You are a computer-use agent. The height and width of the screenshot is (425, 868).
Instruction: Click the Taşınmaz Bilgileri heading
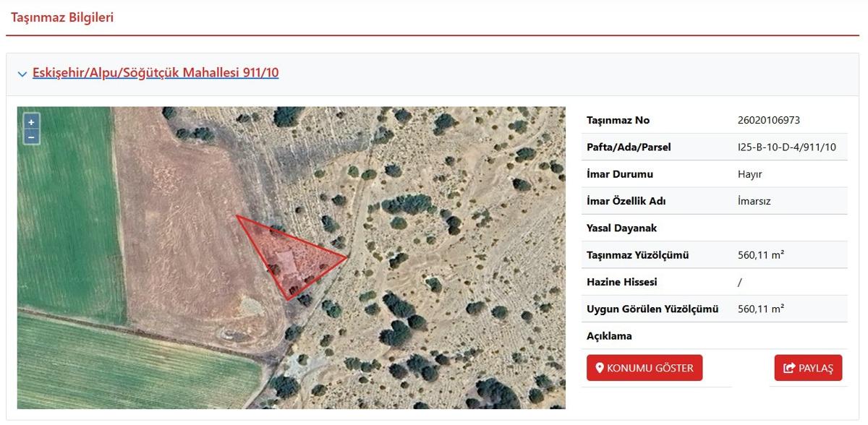pyautogui.click(x=62, y=17)
